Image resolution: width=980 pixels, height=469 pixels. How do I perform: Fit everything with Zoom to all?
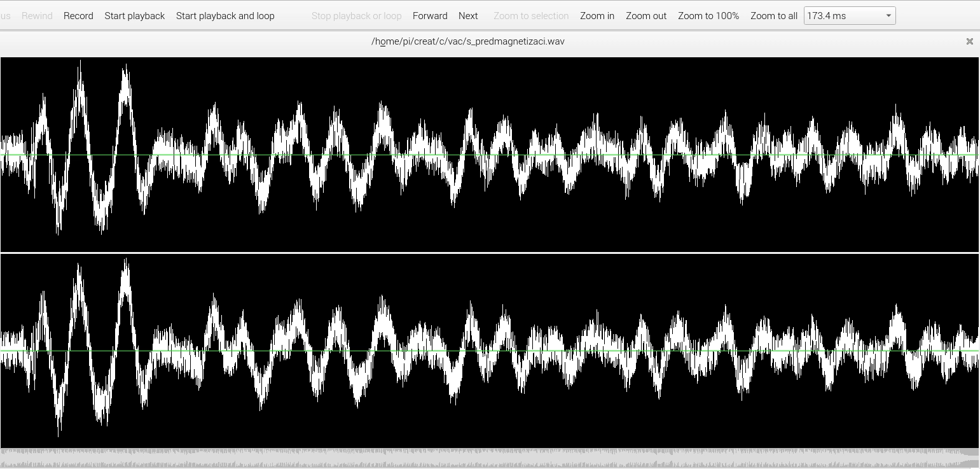774,16
